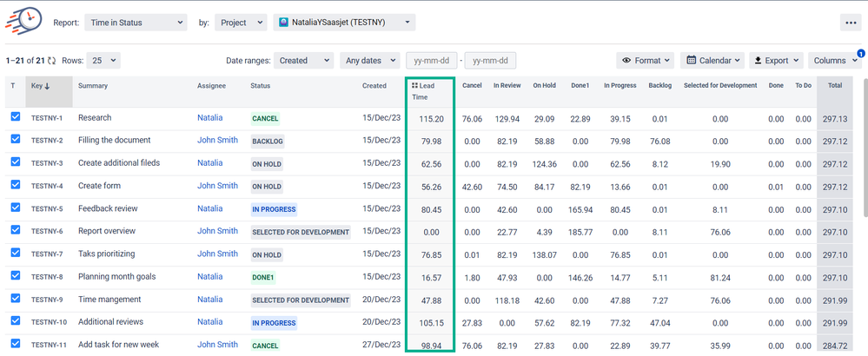Open the Rows 25 dropdown
Viewport: 868px width, 356px height.
pos(103,61)
